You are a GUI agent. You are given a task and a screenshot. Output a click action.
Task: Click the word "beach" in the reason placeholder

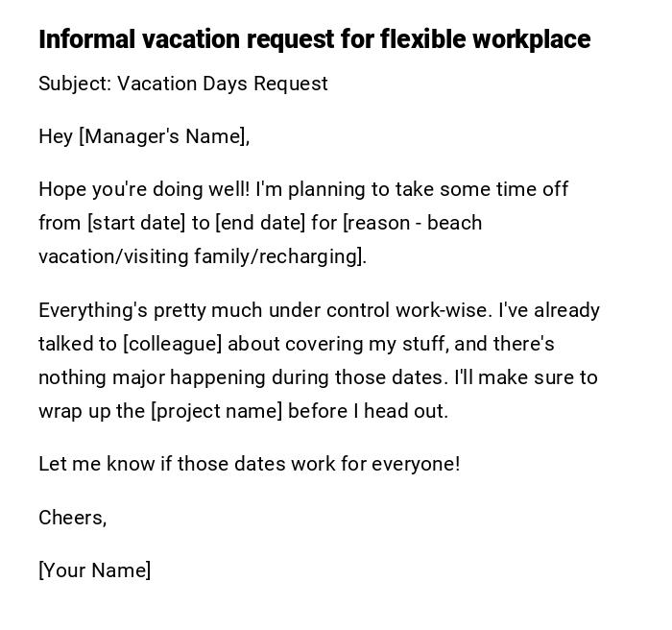[454, 223]
